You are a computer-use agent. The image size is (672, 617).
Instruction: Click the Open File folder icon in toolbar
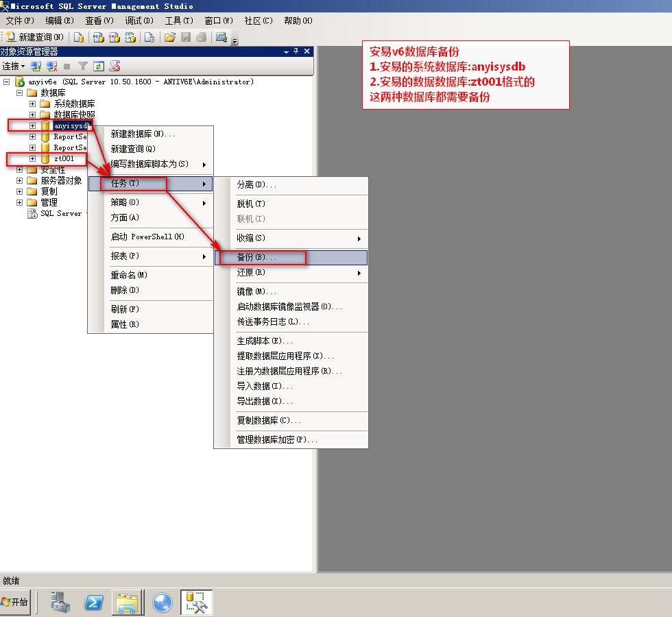click(169, 37)
